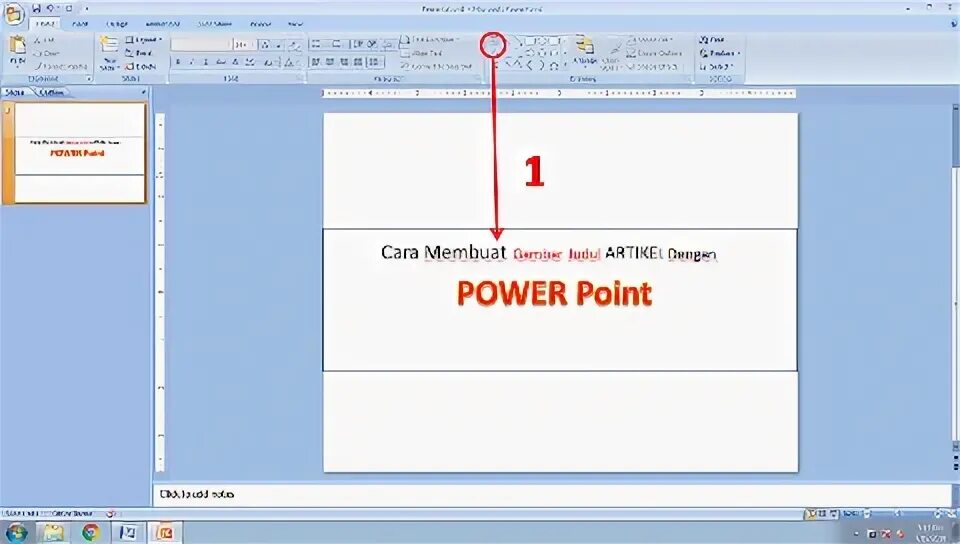Open the font name combo box

point(201,44)
